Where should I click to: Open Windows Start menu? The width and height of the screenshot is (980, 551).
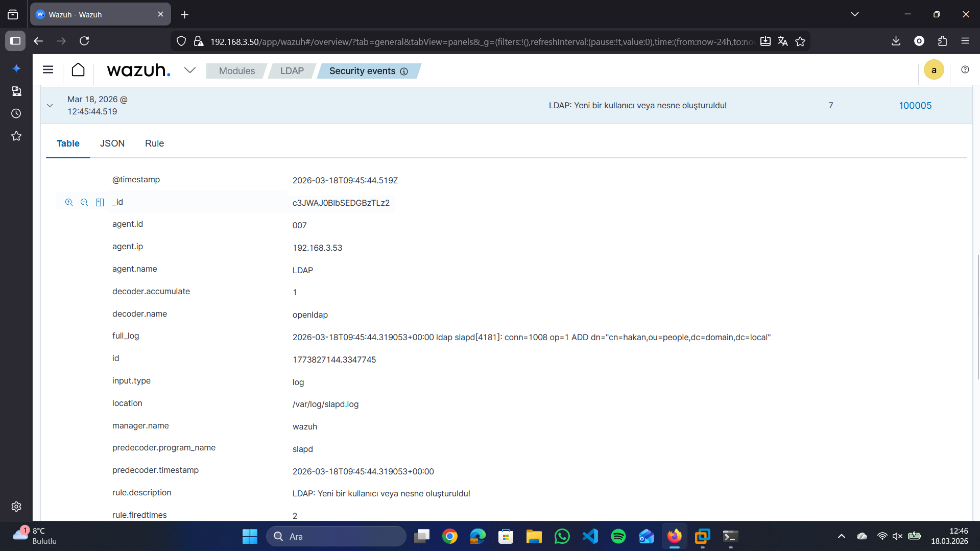click(250, 536)
